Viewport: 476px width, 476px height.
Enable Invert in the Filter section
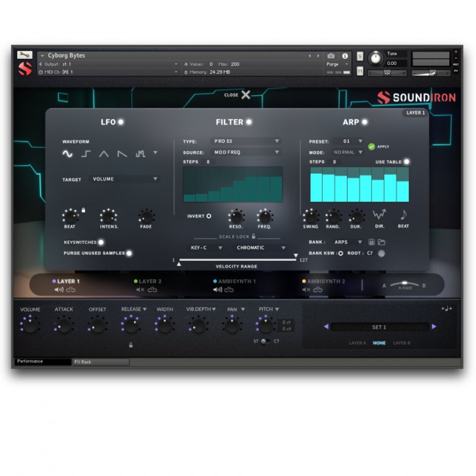[209, 216]
